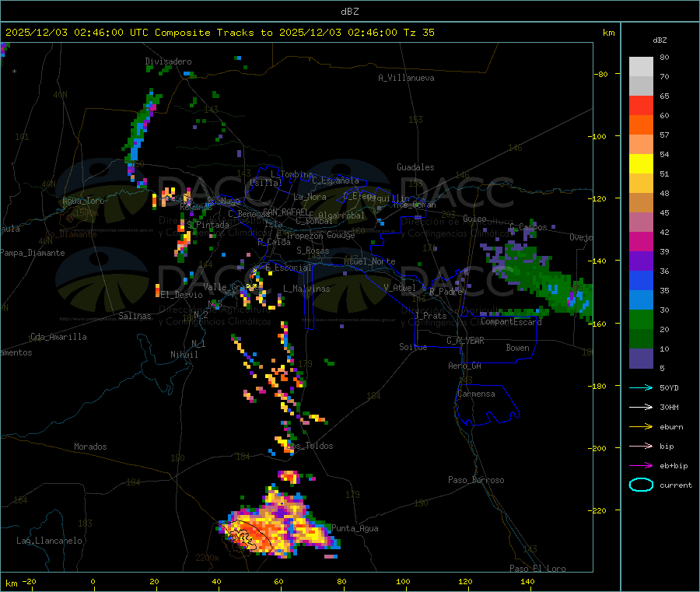700x592 pixels.
Task: Pick the mauve swatch between 45 and 42
Action: (641, 222)
